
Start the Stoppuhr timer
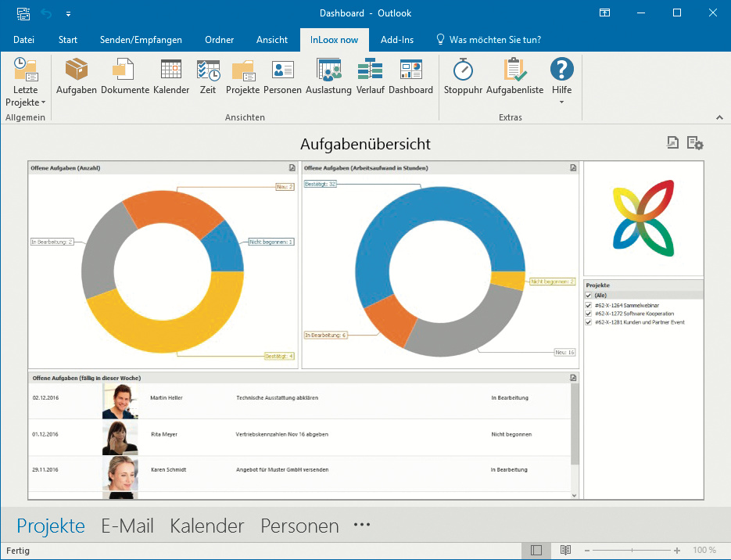coord(463,77)
